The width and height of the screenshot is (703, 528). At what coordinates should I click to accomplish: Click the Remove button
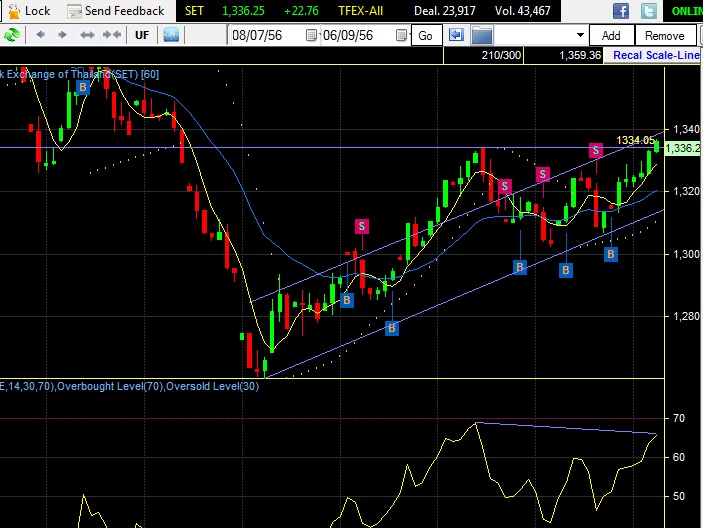665,35
